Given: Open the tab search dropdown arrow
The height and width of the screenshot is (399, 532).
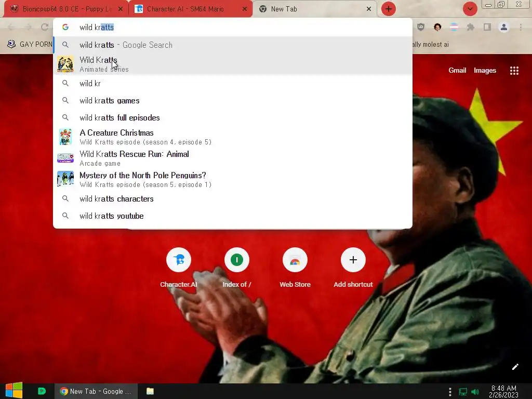Looking at the screenshot, I should [x=470, y=9].
